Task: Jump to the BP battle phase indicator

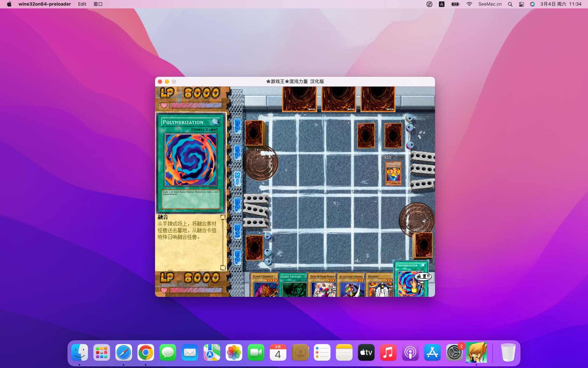Action: point(237,205)
